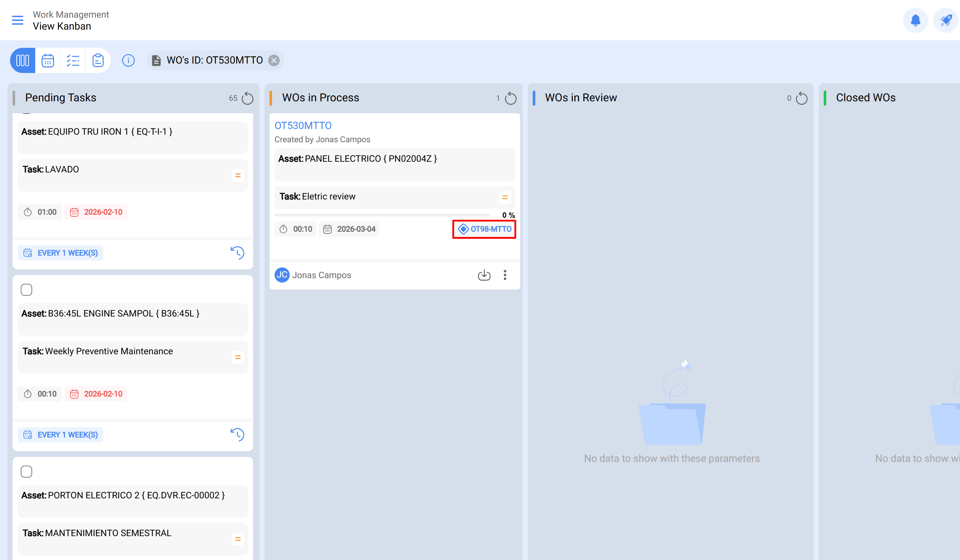Screen dimensions: 960x560
Task: Open the clipboard view icon
Action: (x=98, y=60)
